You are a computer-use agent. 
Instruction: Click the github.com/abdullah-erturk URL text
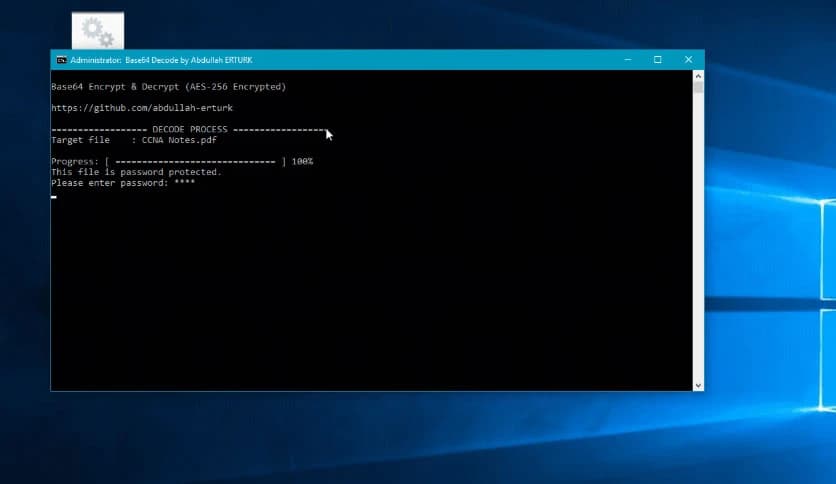point(141,108)
